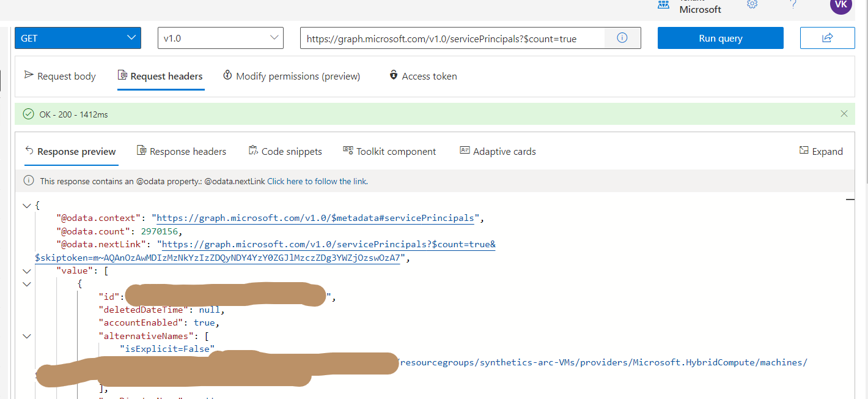Switch to the Modify permissions tab

(292, 76)
